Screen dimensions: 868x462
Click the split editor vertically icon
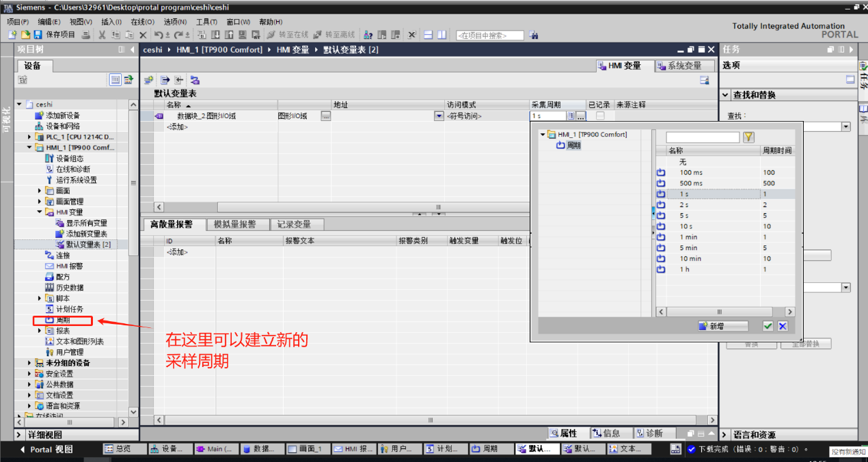coord(442,35)
